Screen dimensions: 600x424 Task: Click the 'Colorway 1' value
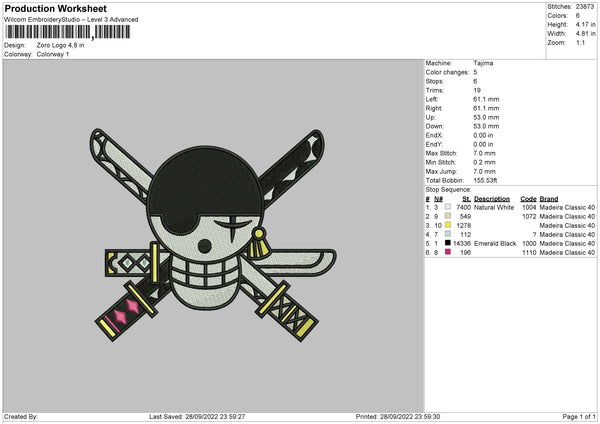[x=53, y=54]
